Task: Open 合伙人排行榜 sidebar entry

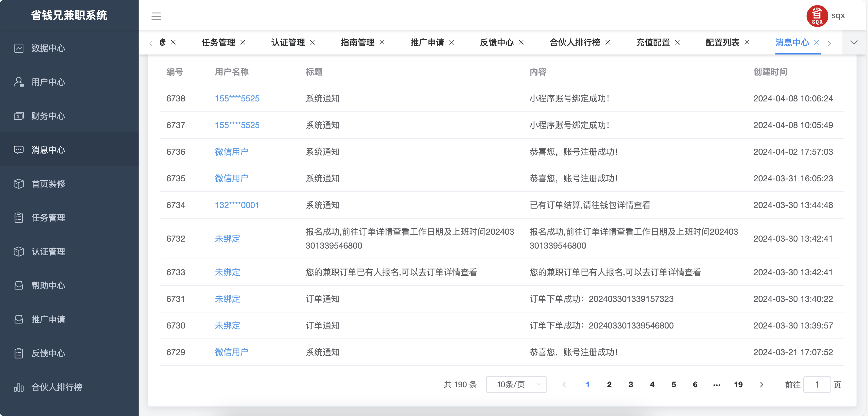Action: (x=56, y=387)
